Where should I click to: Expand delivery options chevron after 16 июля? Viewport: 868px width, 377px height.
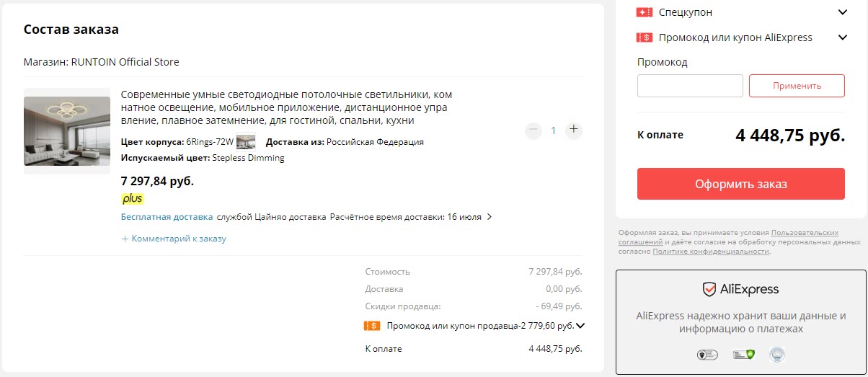(x=490, y=216)
